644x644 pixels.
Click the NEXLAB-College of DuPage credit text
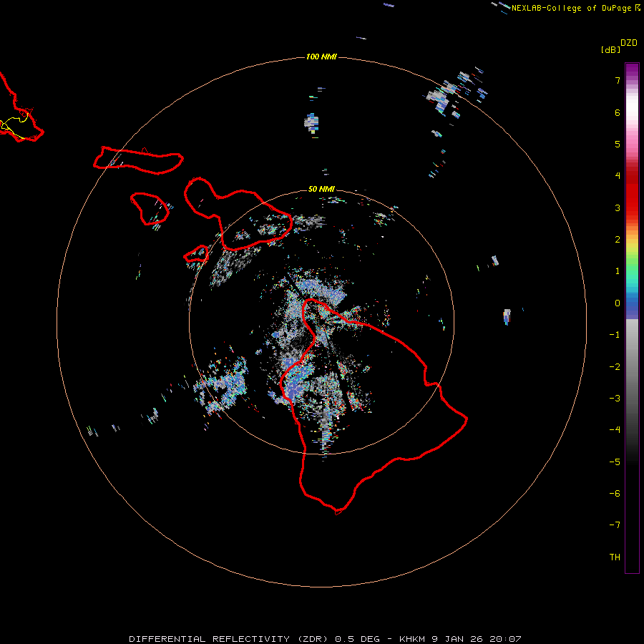571,8
